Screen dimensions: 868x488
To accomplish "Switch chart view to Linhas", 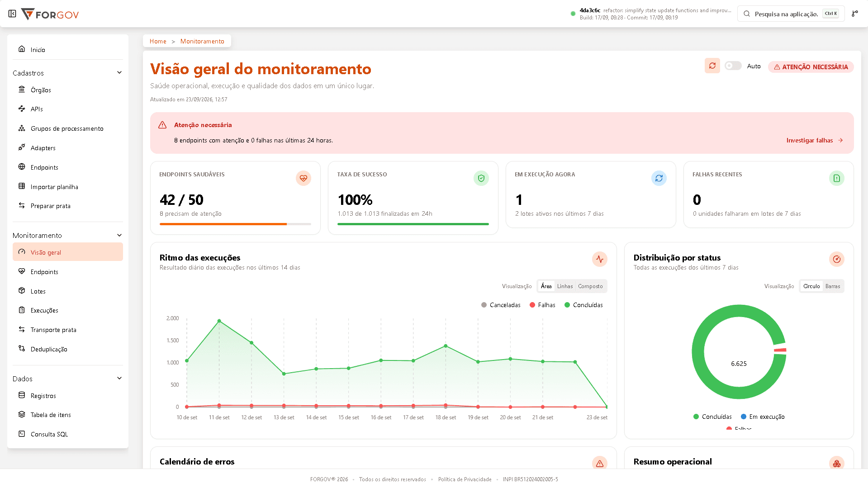I will tap(565, 286).
